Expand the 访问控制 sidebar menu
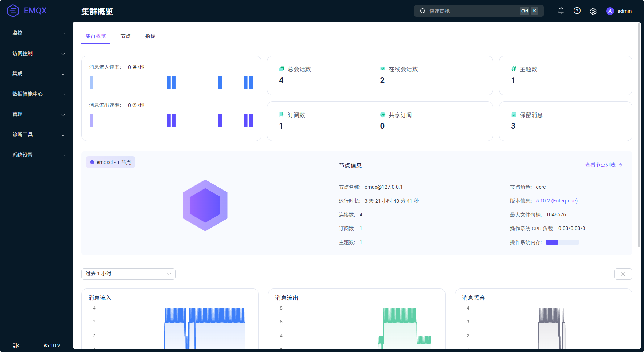Image resolution: width=644 pixels, height=352 pixels. (38, 53)
